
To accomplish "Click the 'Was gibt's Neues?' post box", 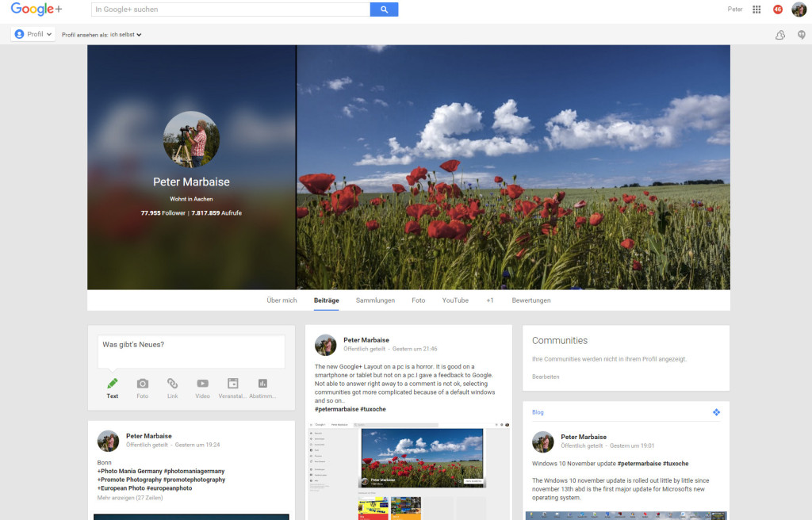I will pos(191,351).
